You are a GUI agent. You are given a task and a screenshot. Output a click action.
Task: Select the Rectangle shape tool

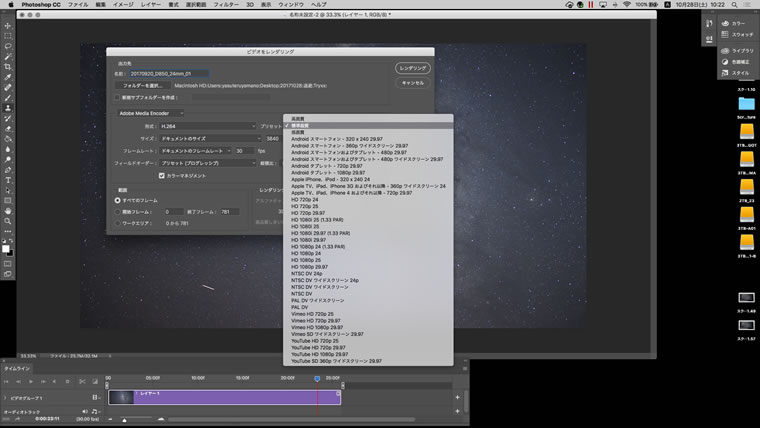pyautogui.click(x=8, y=201)
